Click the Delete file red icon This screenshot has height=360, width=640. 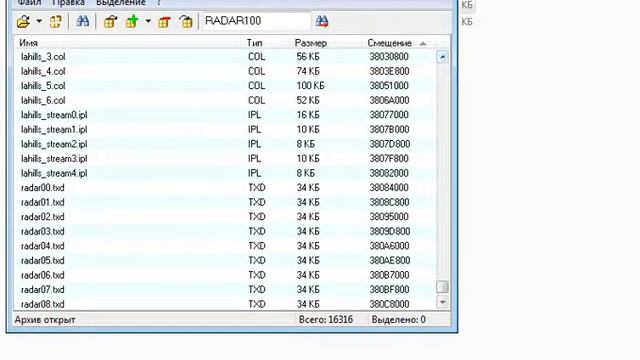(x=164, y=21)
